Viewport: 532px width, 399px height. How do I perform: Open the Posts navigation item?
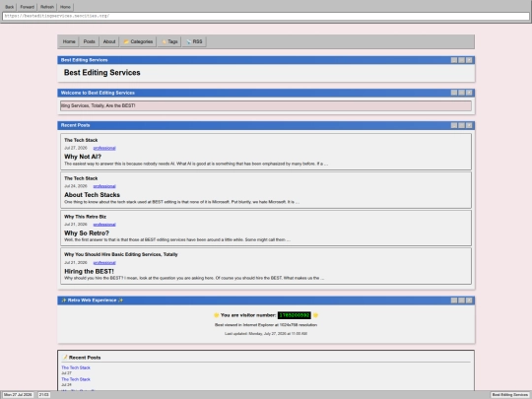point(90,41)
